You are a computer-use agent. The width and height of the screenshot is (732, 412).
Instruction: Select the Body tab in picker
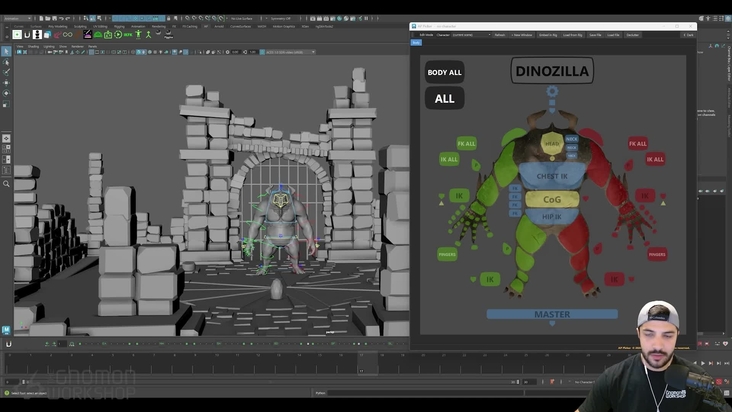[x=416, y=42]
